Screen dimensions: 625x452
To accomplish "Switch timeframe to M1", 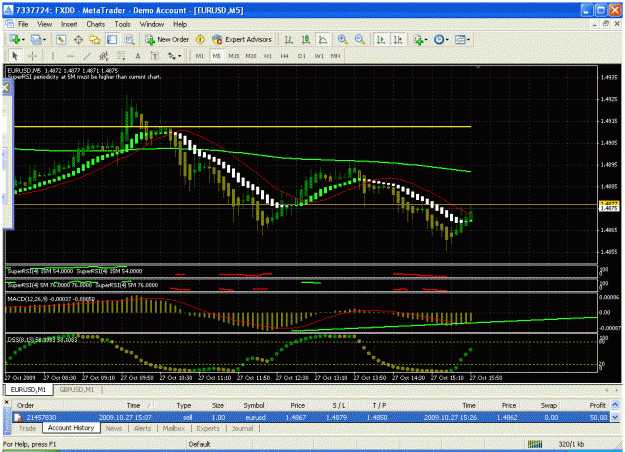I will [200, 56].
